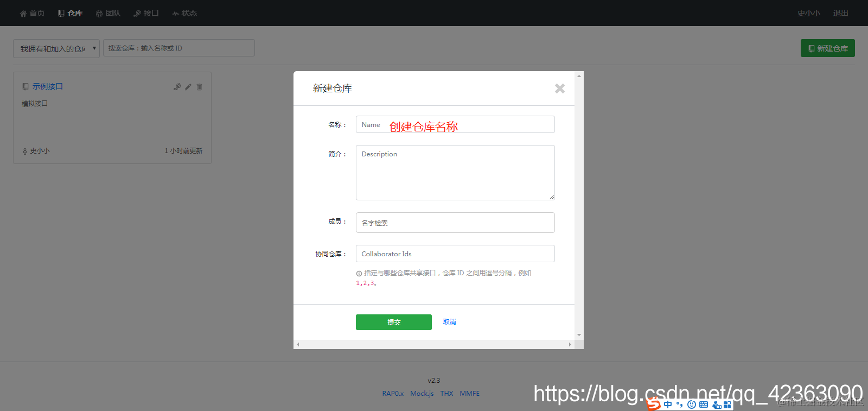Image resolution: width=868 pixels, height=411 pixels.
Task: Toggle Sogou 中 Chinese input mode
Action: 668,404
